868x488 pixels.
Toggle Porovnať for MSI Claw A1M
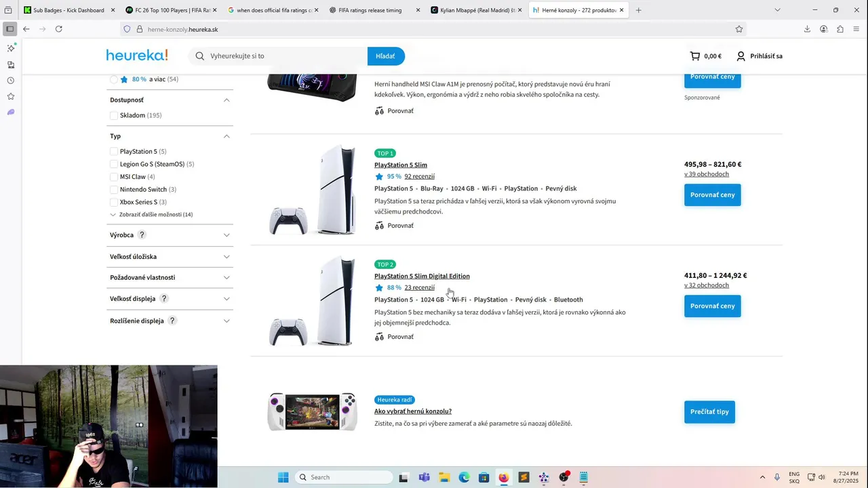(x=394, y=110)
